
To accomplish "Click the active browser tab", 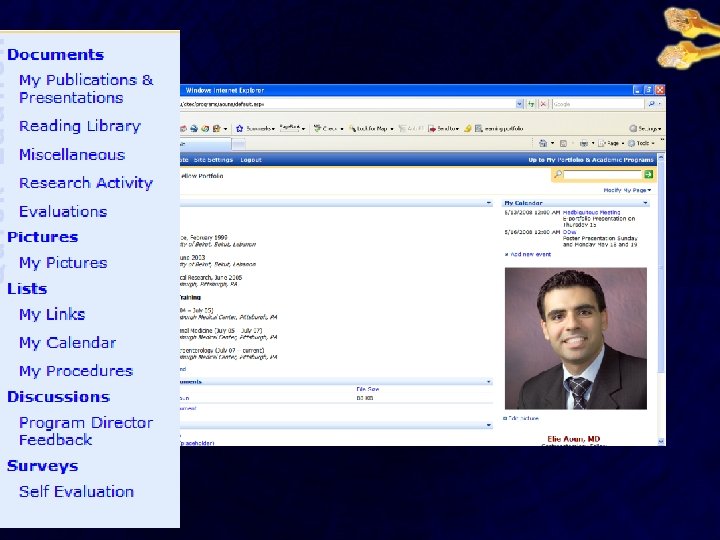I will 205,144.
